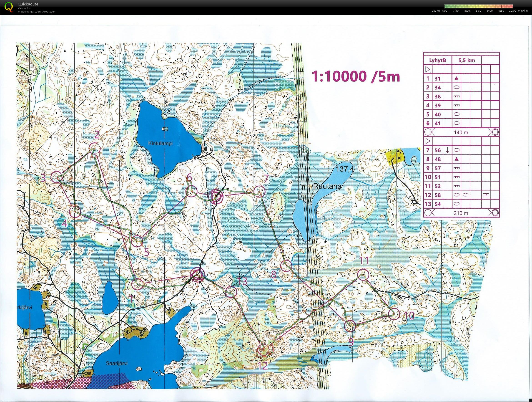Click the Kintulampi lake label

(x=161, y=144)
